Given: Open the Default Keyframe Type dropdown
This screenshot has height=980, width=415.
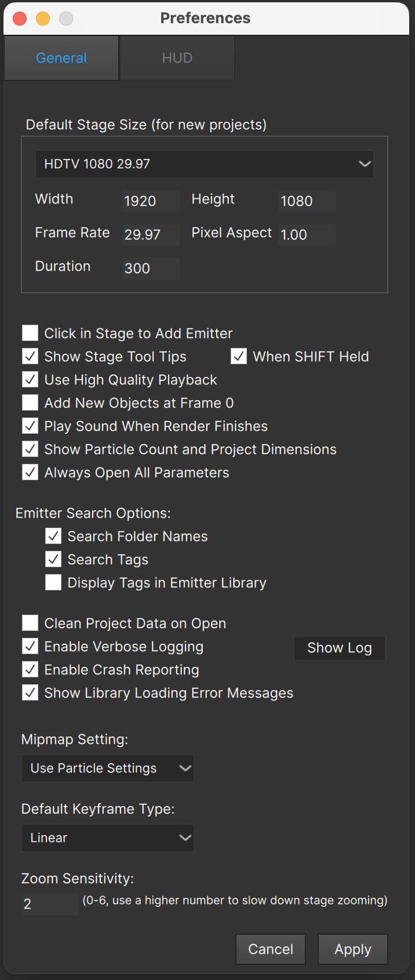Looking at the screenshot, I should pos(107,838).
